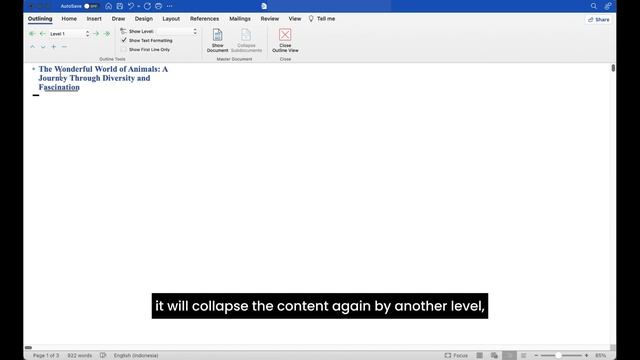This screenshot has height=360, width=640.
Task: Open the Review tab
Action: [270, 19]
